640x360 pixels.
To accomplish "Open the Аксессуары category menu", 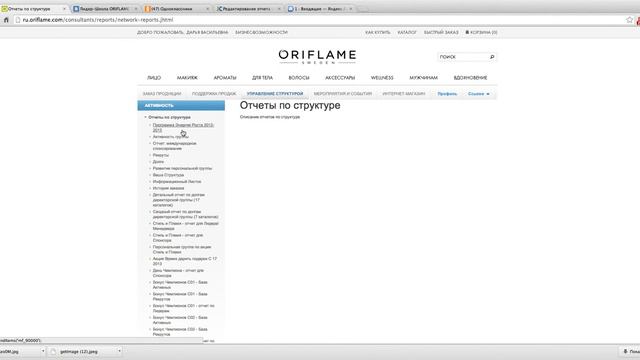I will pyautogui.click(x=340, y=78).
